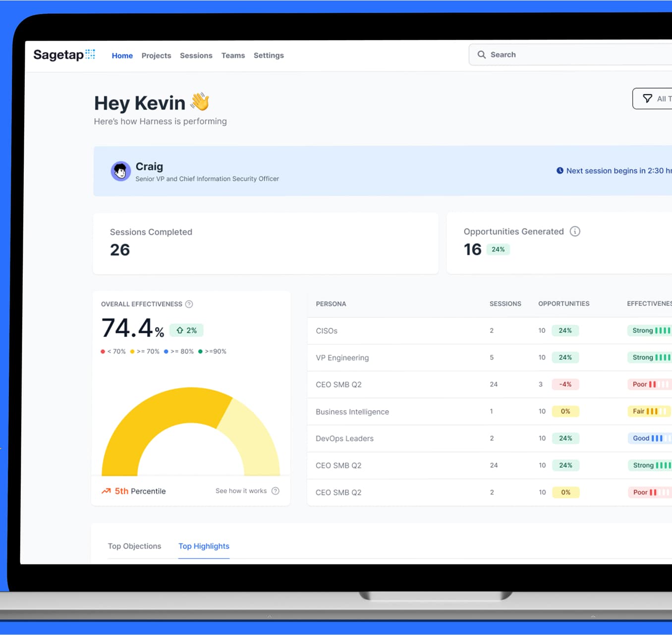Select the DevOps Leaders persona row
This screenshot has height=635, width=672.
pyautogui.click(x=490, y=438)
